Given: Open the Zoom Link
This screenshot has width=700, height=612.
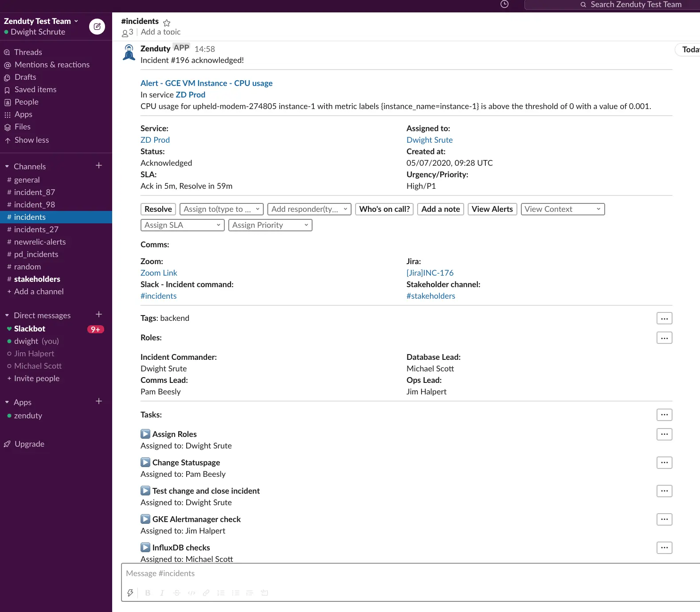Looking at the screenshot, I should [x=159, y=273].
